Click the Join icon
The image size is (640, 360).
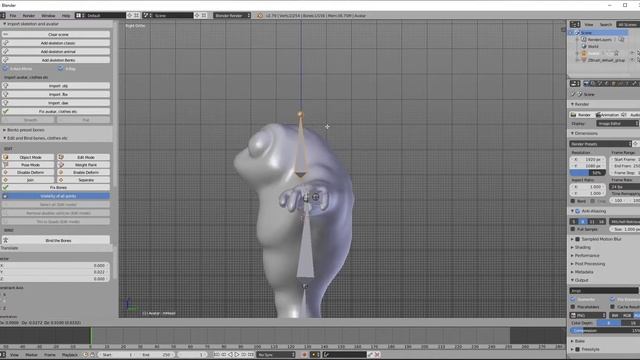coord(6,180)
